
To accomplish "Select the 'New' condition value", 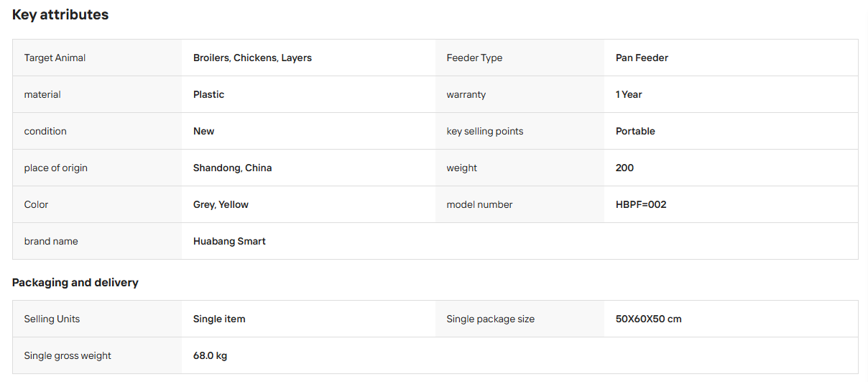I will (x=203, y=131).
